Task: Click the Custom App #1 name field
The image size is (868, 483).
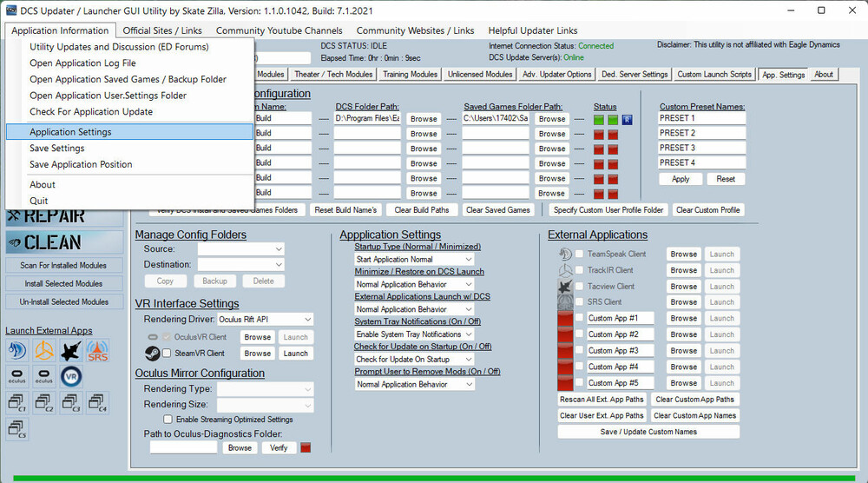Action: pyautogui.click(x=620, y=318)
